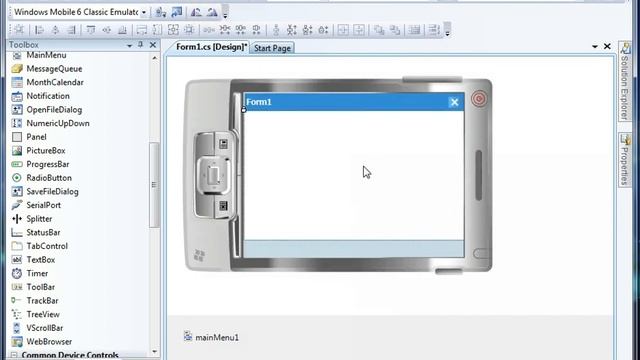The width and height of the screenshot is (640, 360).
Task: Collapse the Common Device Controls group
Action: point(14,355)
